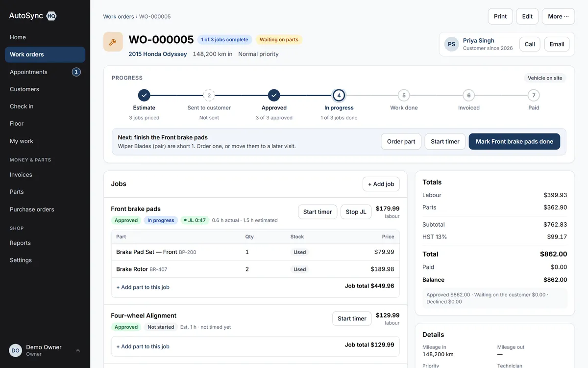Go to Home in the sidebar
The width and height of the screenshot is (588, 368).
pyautogui.click(x=45, y=37)
